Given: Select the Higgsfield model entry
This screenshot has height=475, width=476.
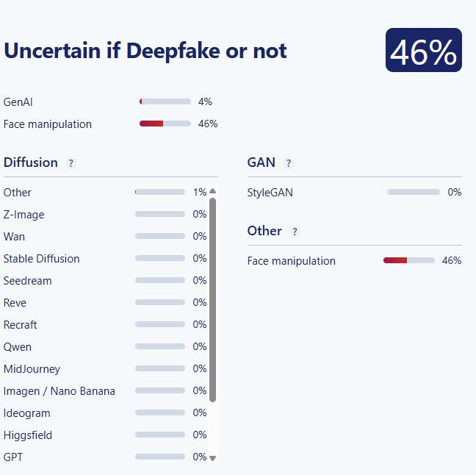Looking at the screenshot, I should tap(28, 435).
